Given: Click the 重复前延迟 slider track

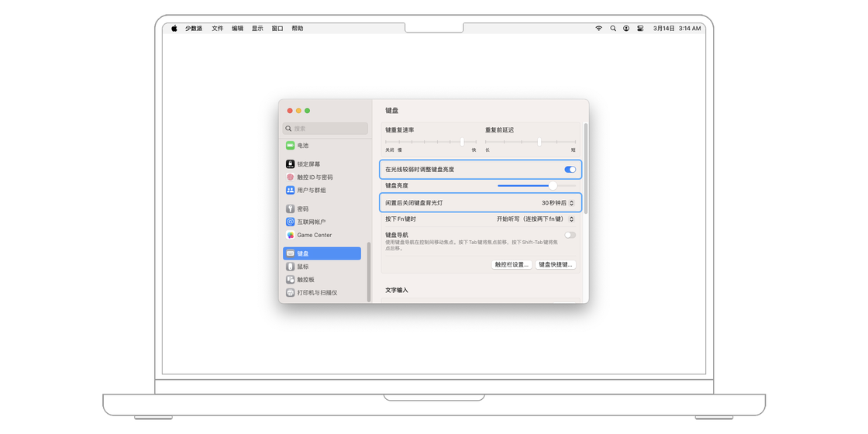Looking at the screenshot, I should click(530, 143).
